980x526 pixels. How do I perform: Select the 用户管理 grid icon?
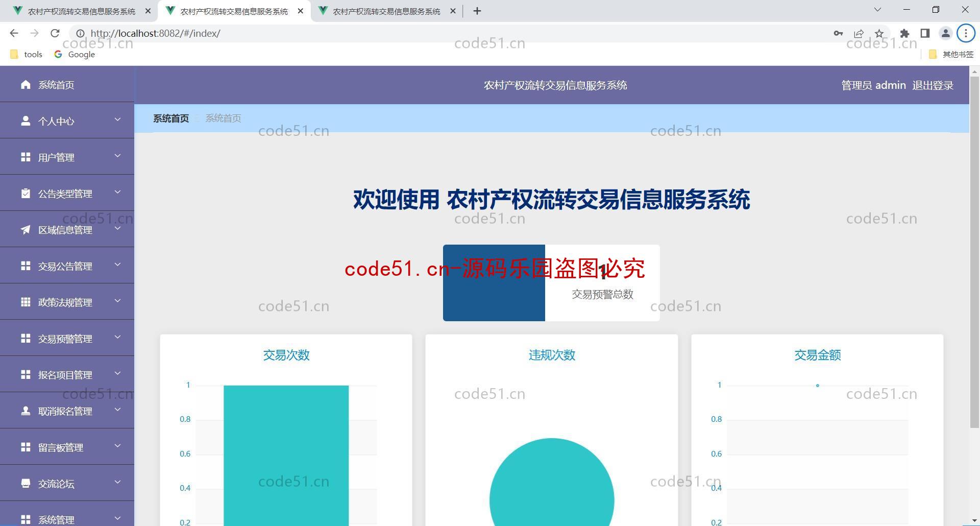coord(26,157)
